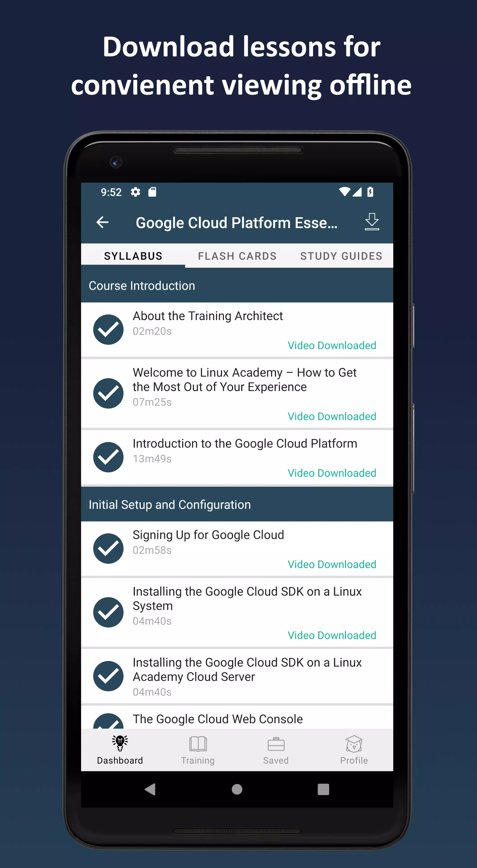This screenshot has height=868, width=477.
Task: Toggle check for The Google Cloud Web Console
Action: [108, 721]
